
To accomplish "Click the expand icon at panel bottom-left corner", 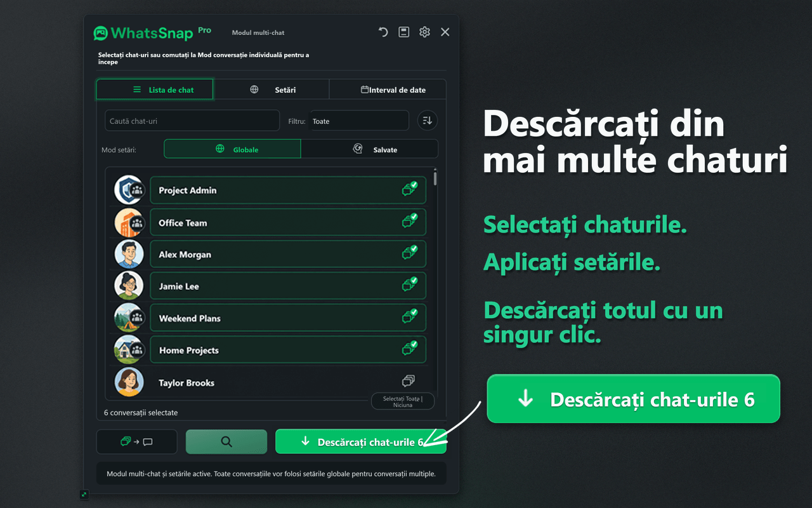I will 84,494.
